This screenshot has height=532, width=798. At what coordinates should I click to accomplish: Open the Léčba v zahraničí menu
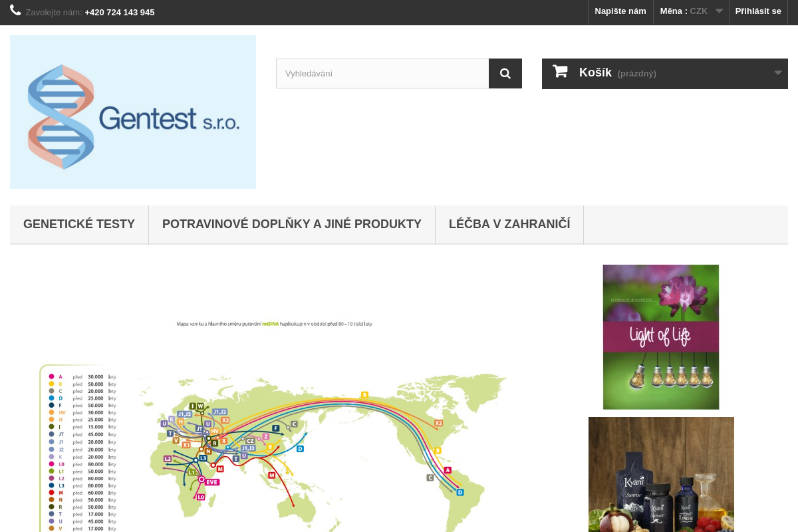click(x=509, y=224)
